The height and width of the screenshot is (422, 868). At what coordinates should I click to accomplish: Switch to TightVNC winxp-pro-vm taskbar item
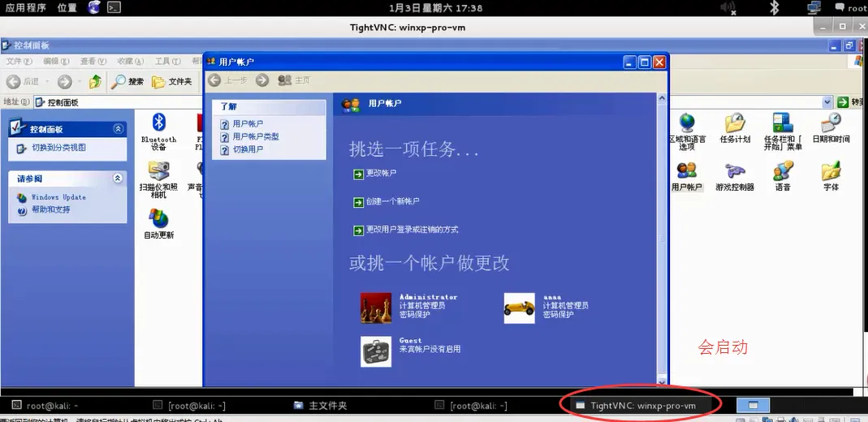(642, 406)
